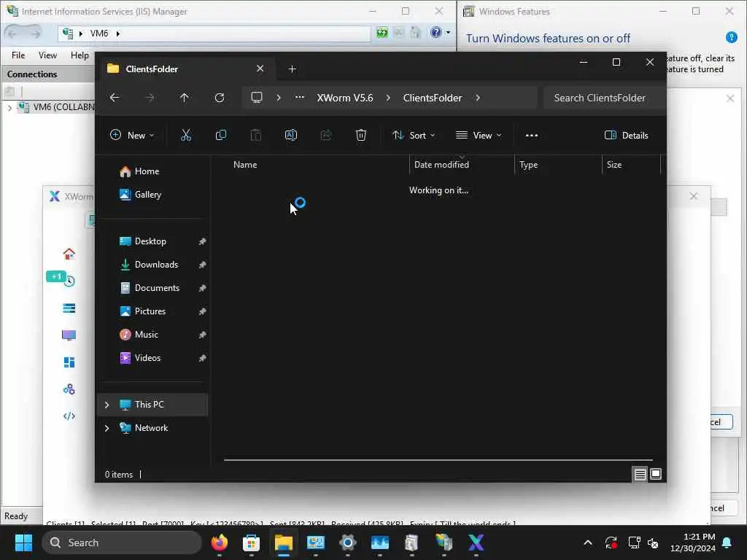Select the ClientsFolder tab
Viewport: 747px width, 560px height.
(186, 69)
